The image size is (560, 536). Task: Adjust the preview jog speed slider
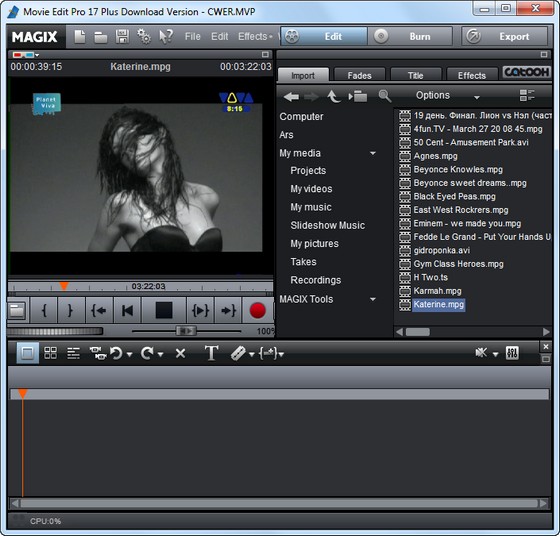click(x=186, y=331)
